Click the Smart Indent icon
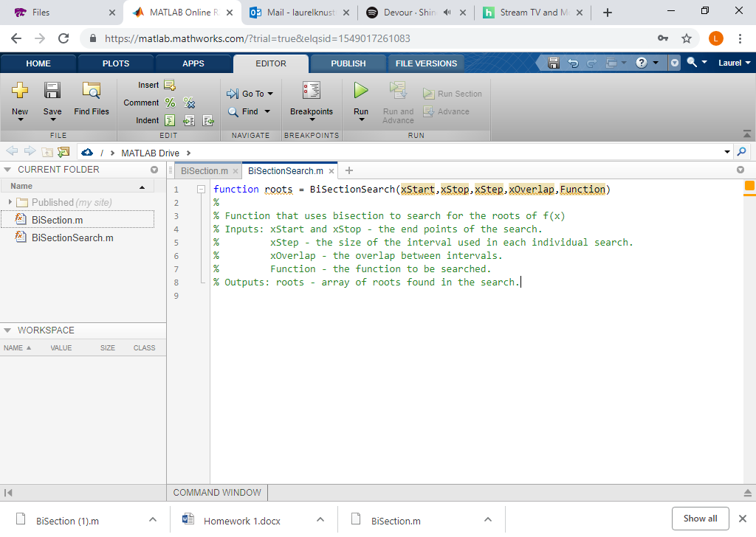The width and height of the screenshot is (756, 537). point(169,121)
